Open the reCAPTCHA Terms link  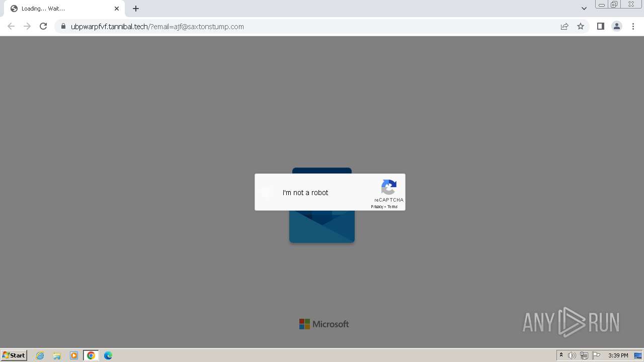392,207
